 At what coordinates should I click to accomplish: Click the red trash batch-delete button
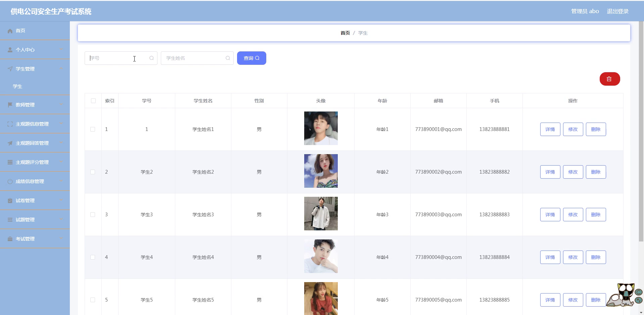click(610, 79)
